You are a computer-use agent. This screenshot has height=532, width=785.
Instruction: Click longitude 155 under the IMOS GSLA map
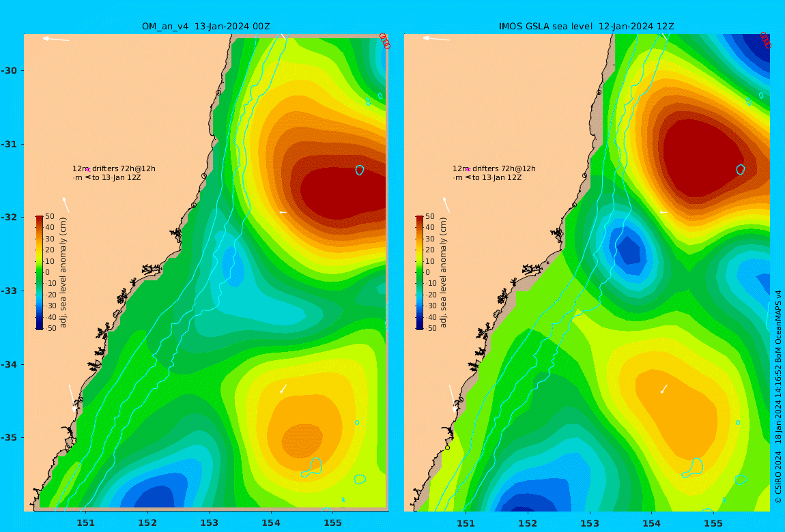click(713, 523)
